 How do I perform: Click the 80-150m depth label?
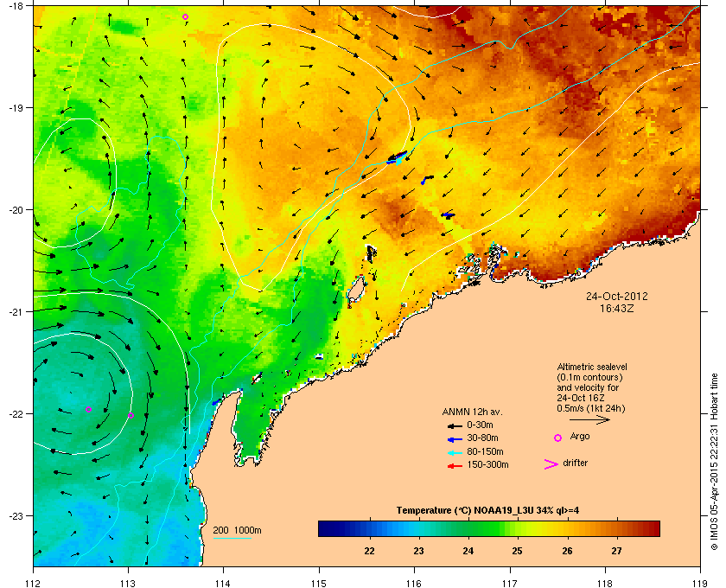click(x=485, y=451)
